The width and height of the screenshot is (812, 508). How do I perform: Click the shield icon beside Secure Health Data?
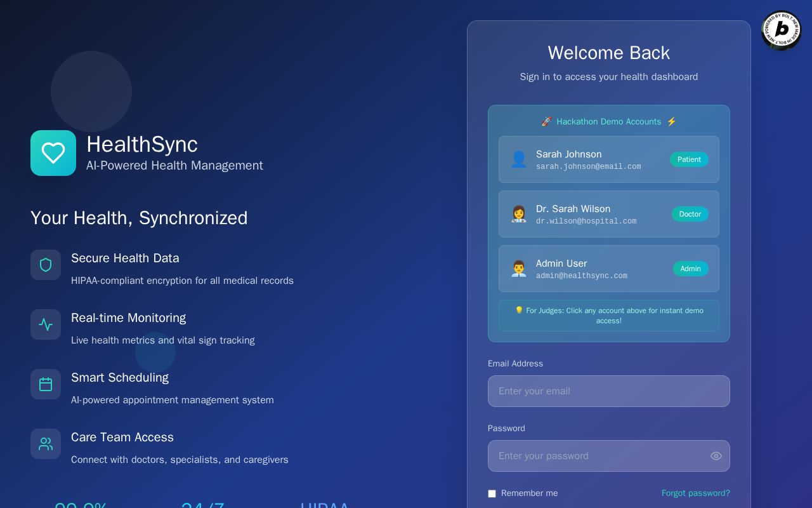[46, 265]
